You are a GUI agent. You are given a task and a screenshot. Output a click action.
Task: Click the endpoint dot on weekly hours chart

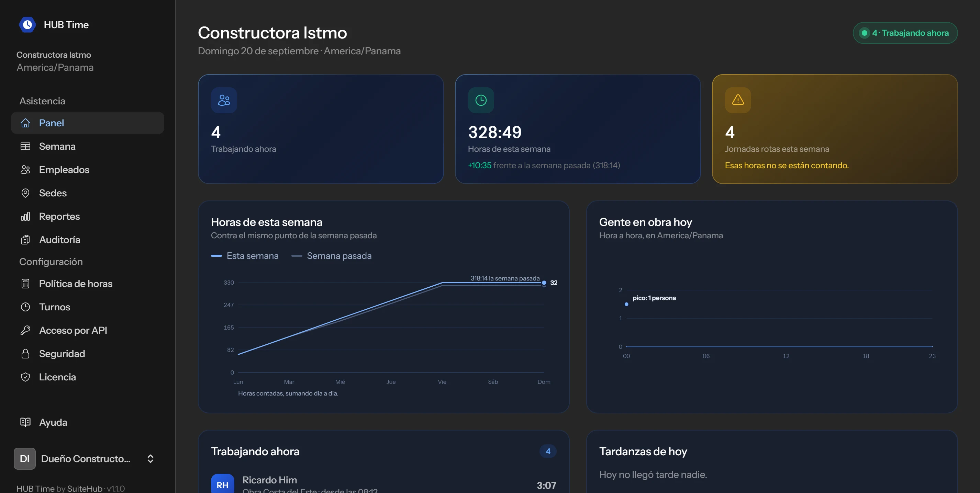(544, 283)
